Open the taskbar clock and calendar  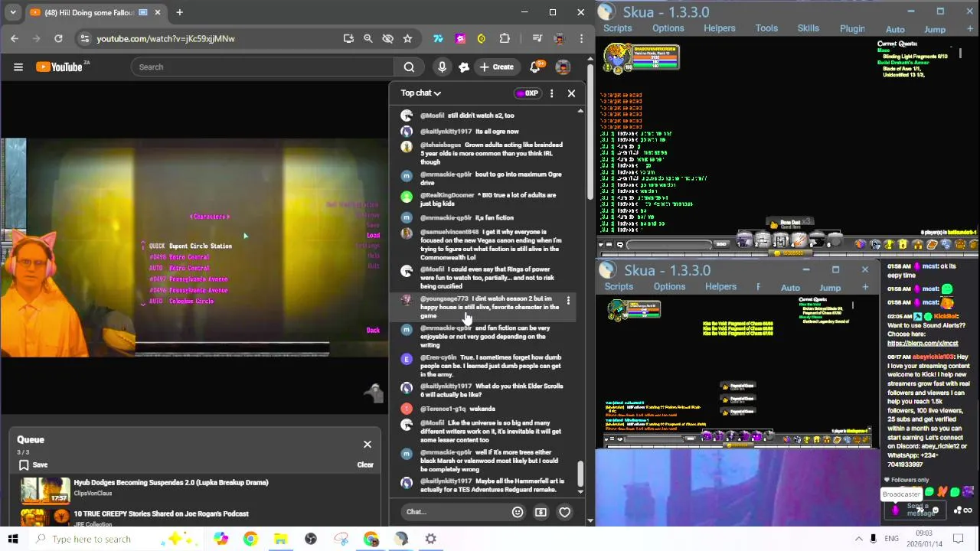[x=924, y=539]
